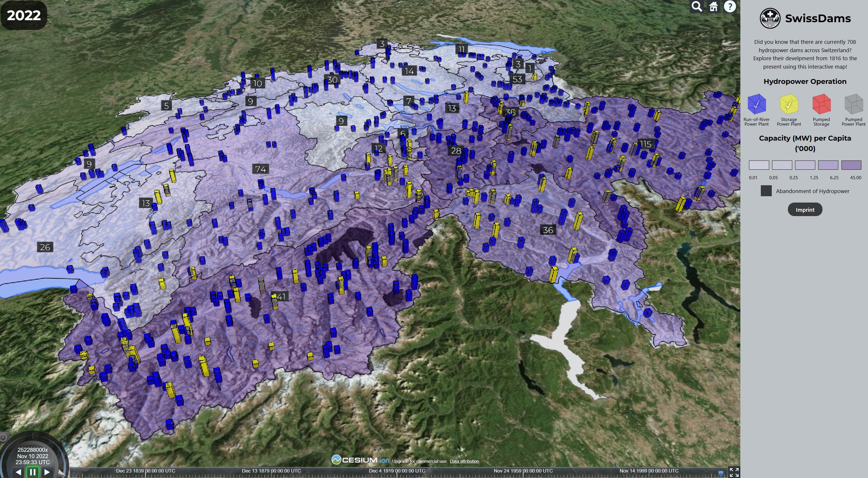Viewport: 868px width, 478px height.
Task: Click the legend value 6.25
Action: [x=834, y=177]
